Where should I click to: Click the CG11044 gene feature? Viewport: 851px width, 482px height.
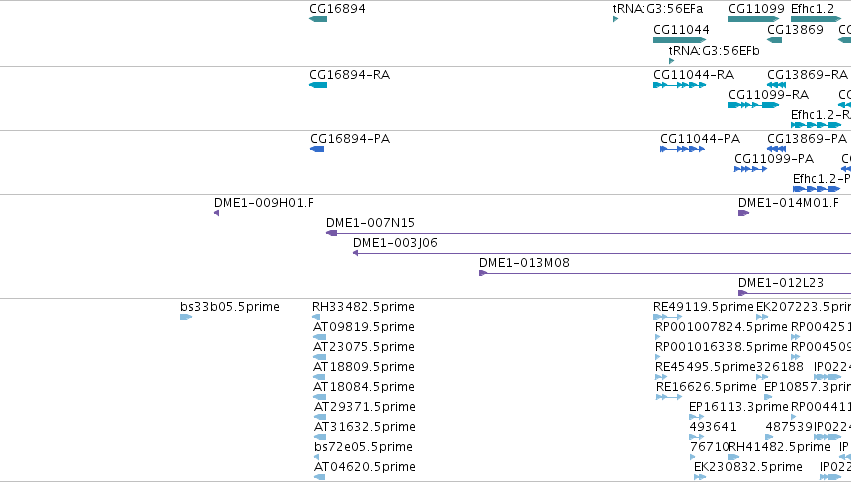pyautogui.click(x=679, y=40)
